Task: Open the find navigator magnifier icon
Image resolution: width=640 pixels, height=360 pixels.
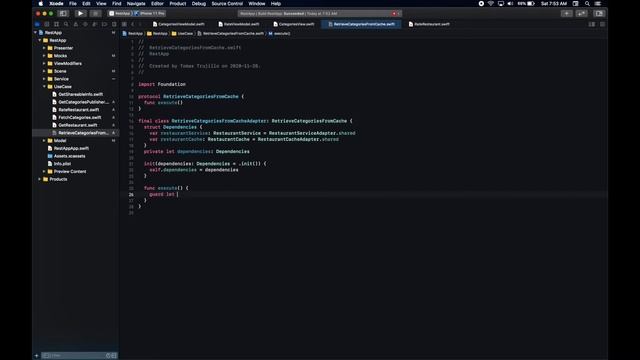Action: (x=66, y=24)
